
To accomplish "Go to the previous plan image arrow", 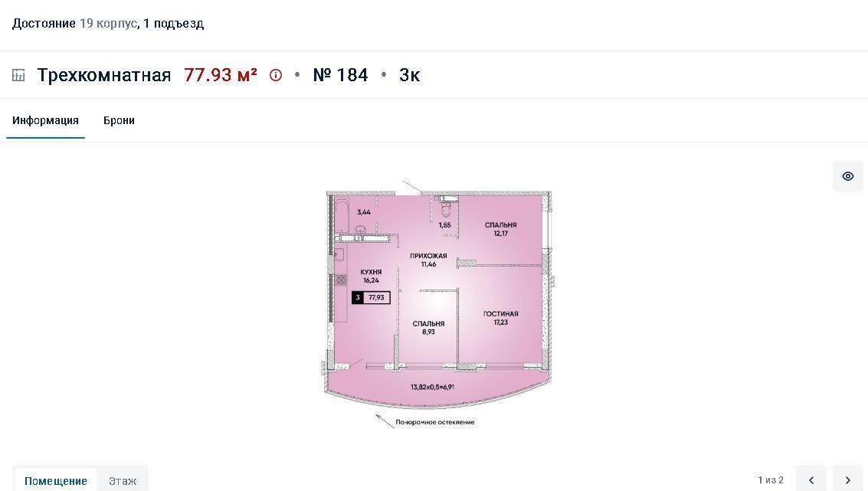I will 811,480.
